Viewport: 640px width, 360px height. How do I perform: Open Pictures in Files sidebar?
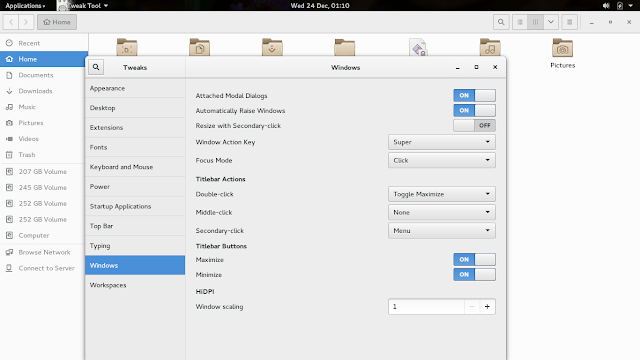click(44, 122)
